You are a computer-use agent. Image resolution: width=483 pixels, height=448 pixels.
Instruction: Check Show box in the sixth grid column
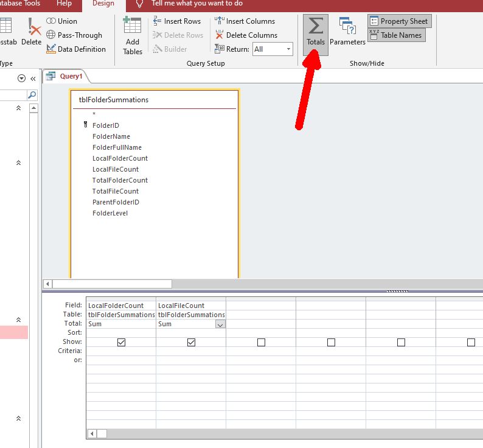(471, 342)
